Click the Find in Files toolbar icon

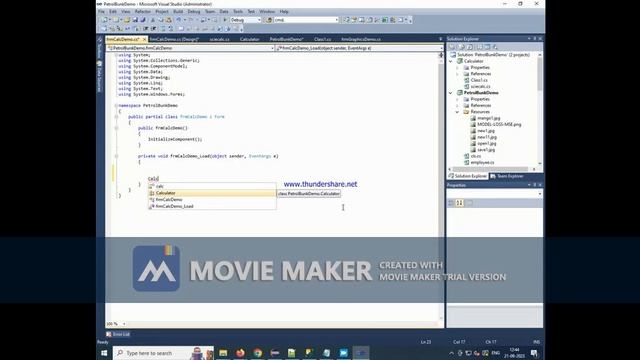[269, 20]
